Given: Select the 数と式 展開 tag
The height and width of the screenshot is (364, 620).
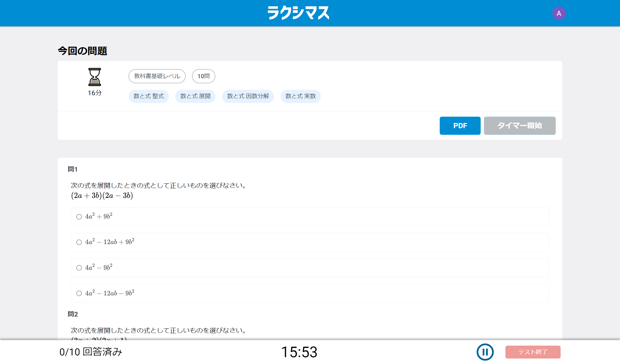Looking at the screenshot, I should (195, 96).
